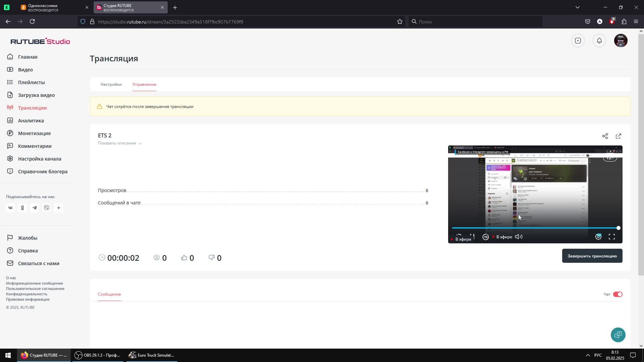Enter fullscreen in the stream player

[x=612, y=237]
